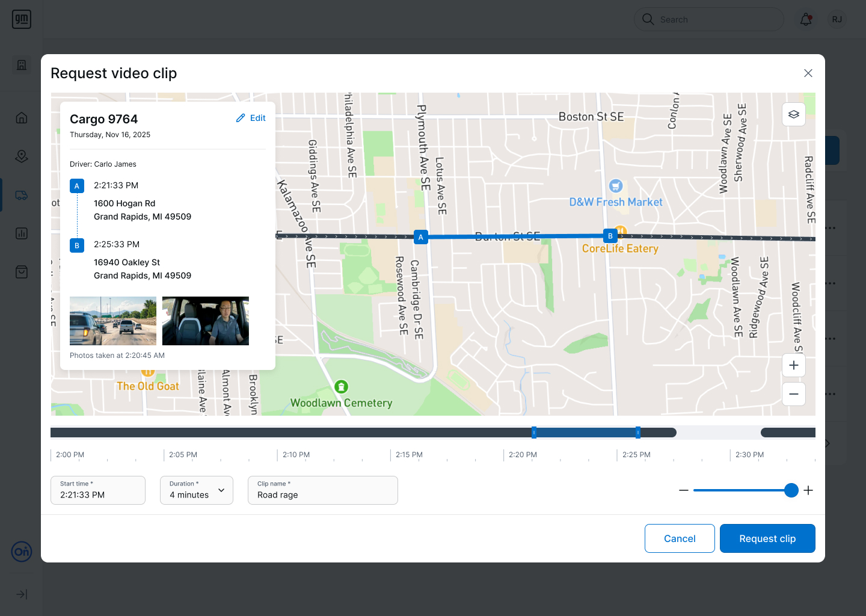Viewport: 866px width, 616px height.
Task: Click the GM logo in the sidebar
Action: coord(22,19)
